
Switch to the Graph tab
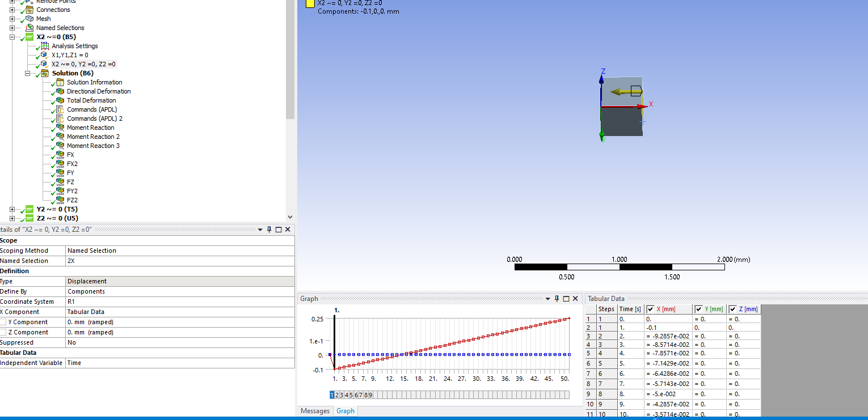(x=345, y=411)
